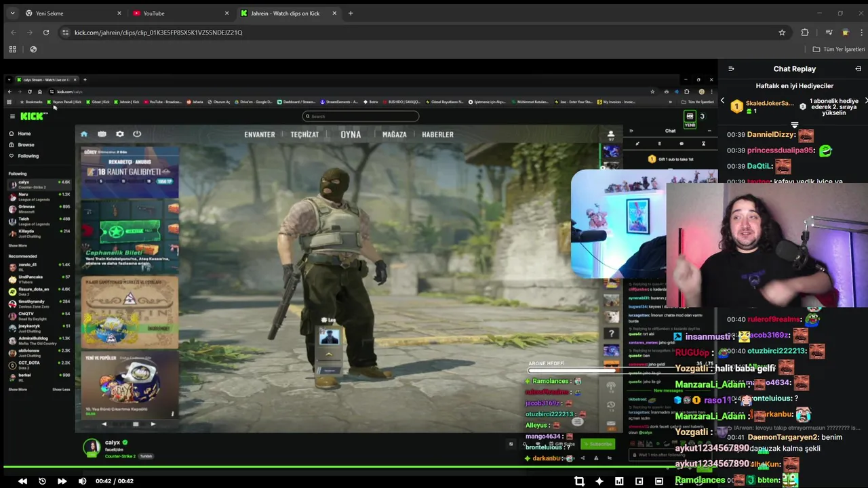Click the 00:42 / 00:42 time display

[115, 481]
